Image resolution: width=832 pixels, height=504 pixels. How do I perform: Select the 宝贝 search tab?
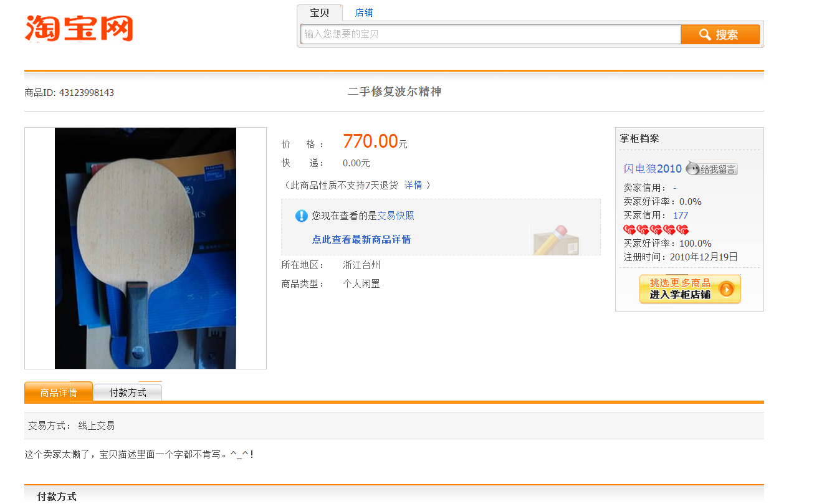pos(319,13)
